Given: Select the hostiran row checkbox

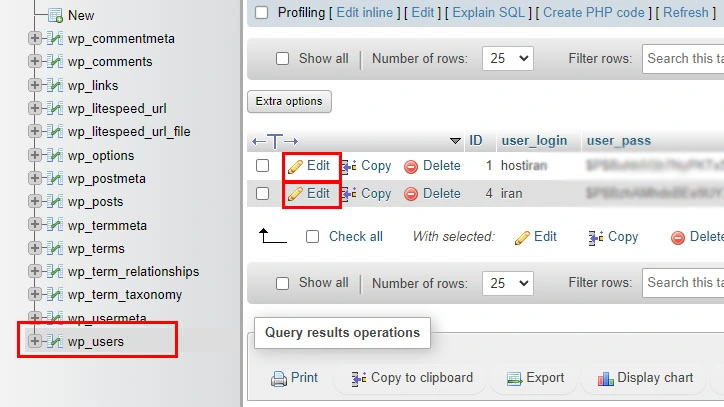Looking at the screenshot, I should [x=262, y=166].
